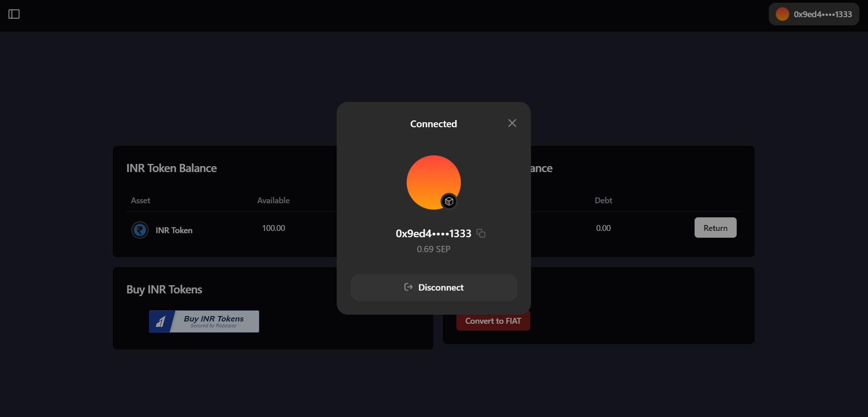868x417 pixels.
Task: Click the Convert to FIAT button
Action: (x=493, y=321)
